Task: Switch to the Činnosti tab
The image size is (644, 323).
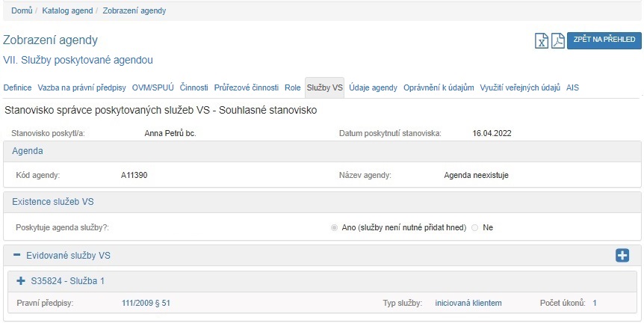Action: (194, 87)
